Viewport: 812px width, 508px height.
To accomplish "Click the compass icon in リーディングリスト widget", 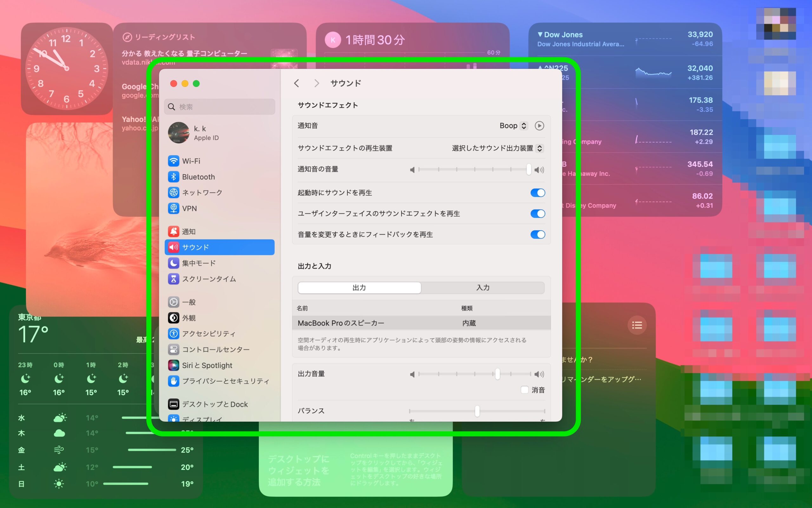I will 127,37.
